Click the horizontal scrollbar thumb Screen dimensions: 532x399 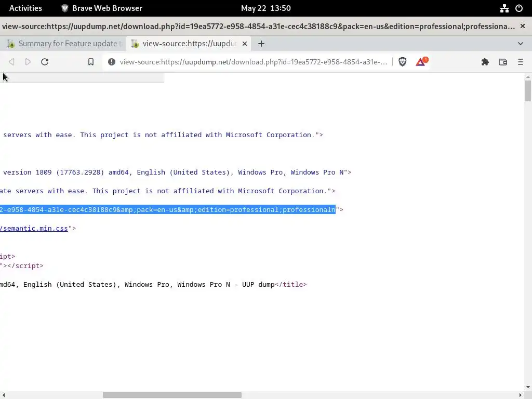point(172,395)
